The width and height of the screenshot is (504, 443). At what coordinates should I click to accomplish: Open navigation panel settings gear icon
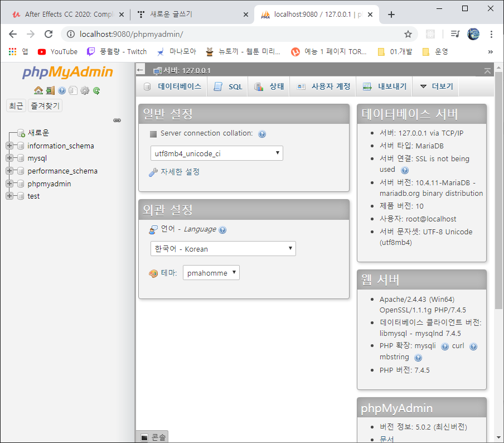pyautogui.click(x=85, y=90)
